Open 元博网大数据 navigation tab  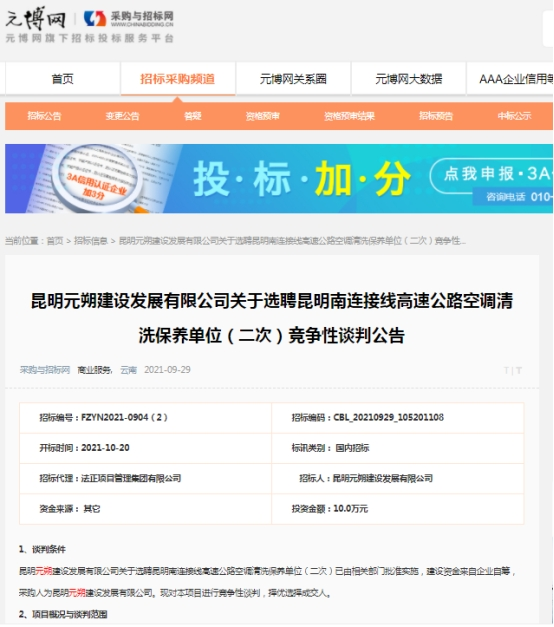408,79
